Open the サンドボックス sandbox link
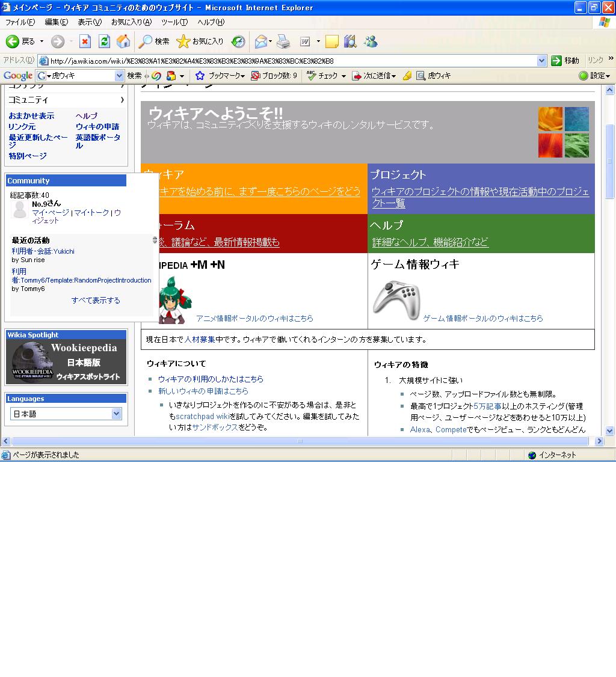The image size is (616, 677). 215,427
